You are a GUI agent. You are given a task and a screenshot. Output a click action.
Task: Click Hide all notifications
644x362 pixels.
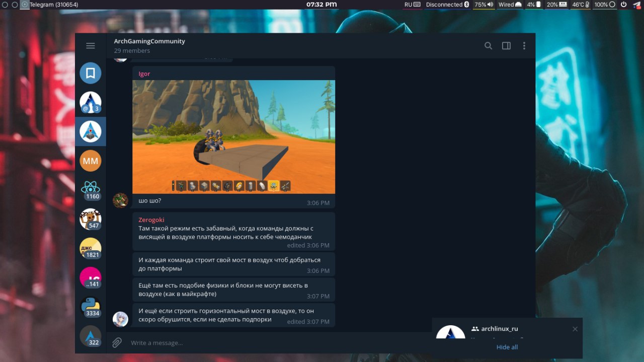click(507, 347)
